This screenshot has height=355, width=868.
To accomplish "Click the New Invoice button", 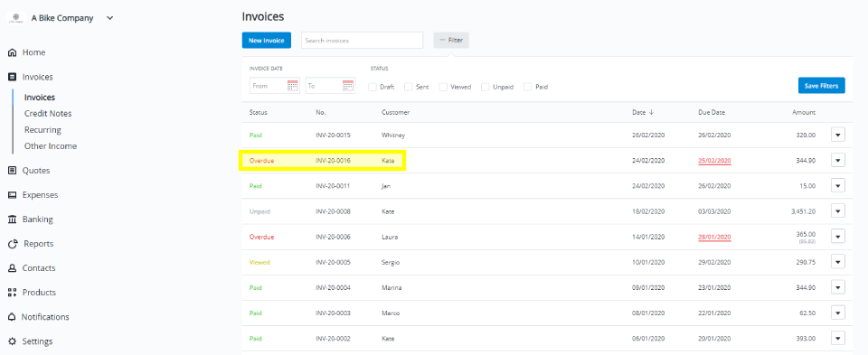I will pyautogui.click(x=266, y=41).
